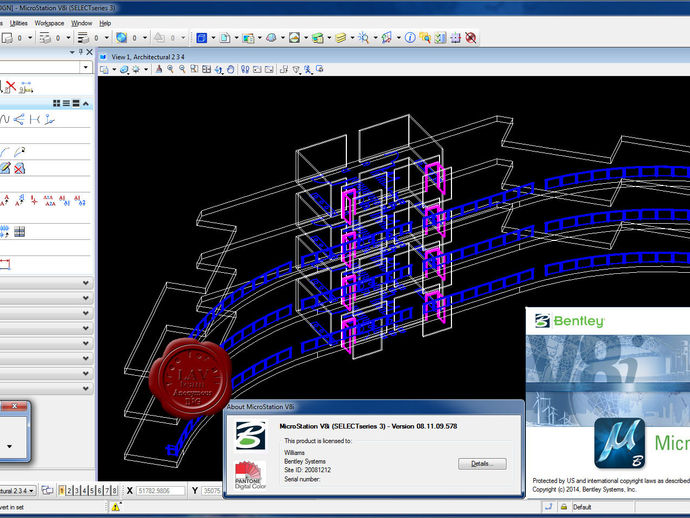The height and width of the screenshot is (518, 690).
Task: Toggle view 8 button
Action: click(114, 490)
